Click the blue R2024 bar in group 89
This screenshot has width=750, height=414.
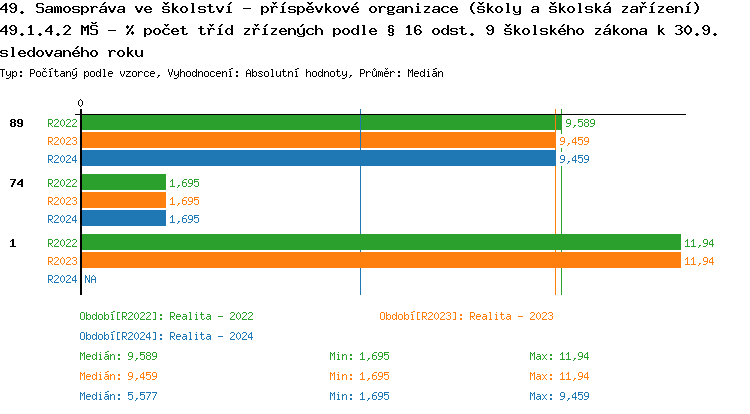[x=318, y=158]
